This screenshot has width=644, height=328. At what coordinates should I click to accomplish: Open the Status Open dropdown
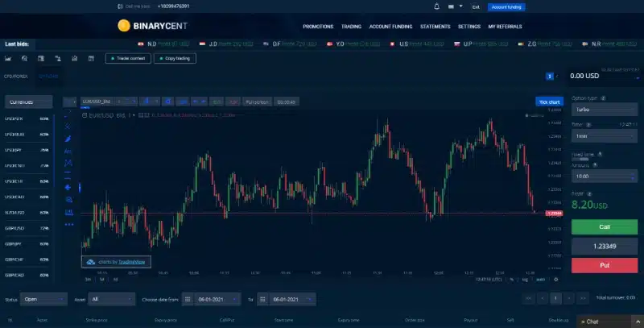click(43, 299)
